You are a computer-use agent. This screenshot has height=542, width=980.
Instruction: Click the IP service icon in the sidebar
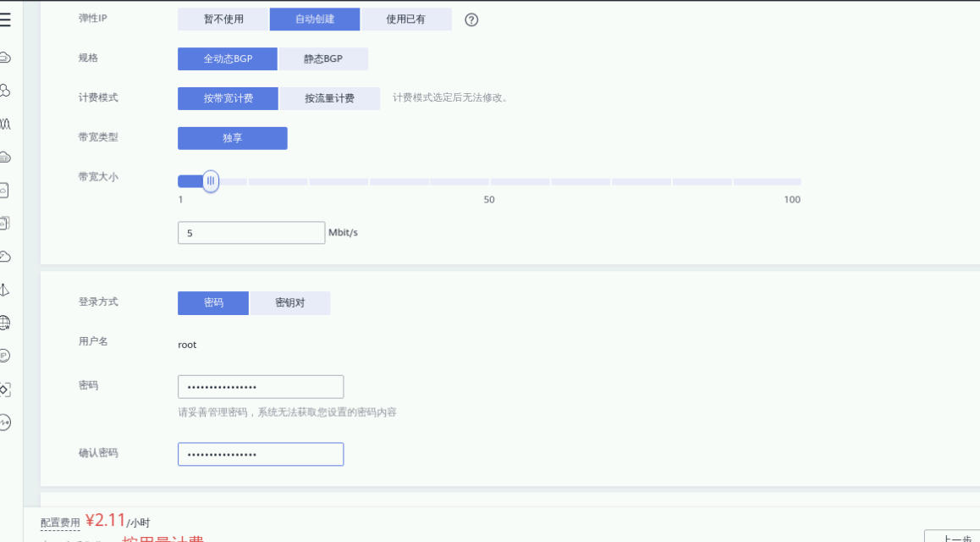click(7, 355)
